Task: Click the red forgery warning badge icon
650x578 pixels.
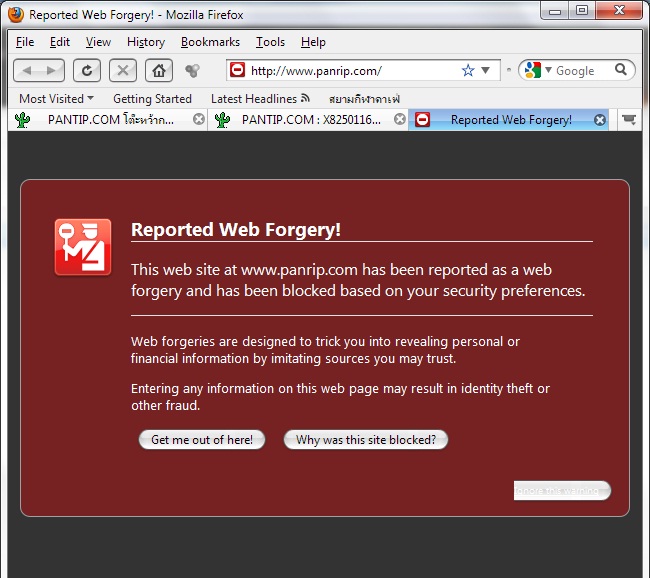Action: [x=83, y=247]
